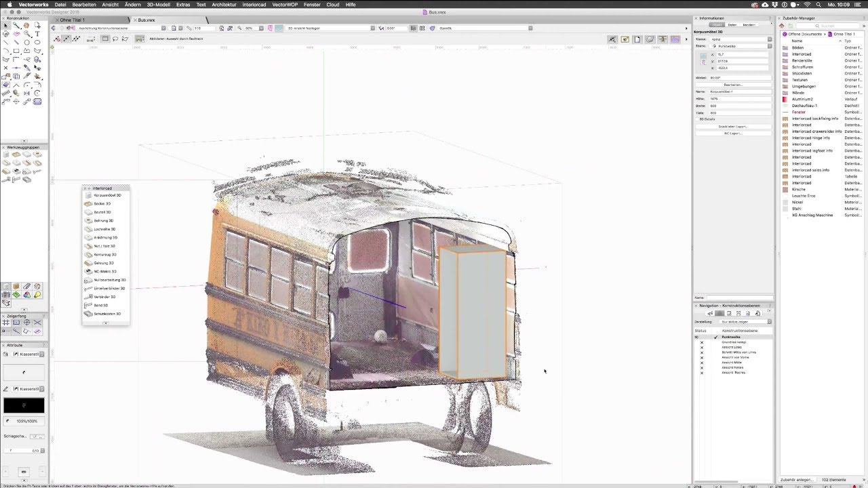
Task: Choose the Ellipse tool in Konstruktion palette
Action: 37,42
